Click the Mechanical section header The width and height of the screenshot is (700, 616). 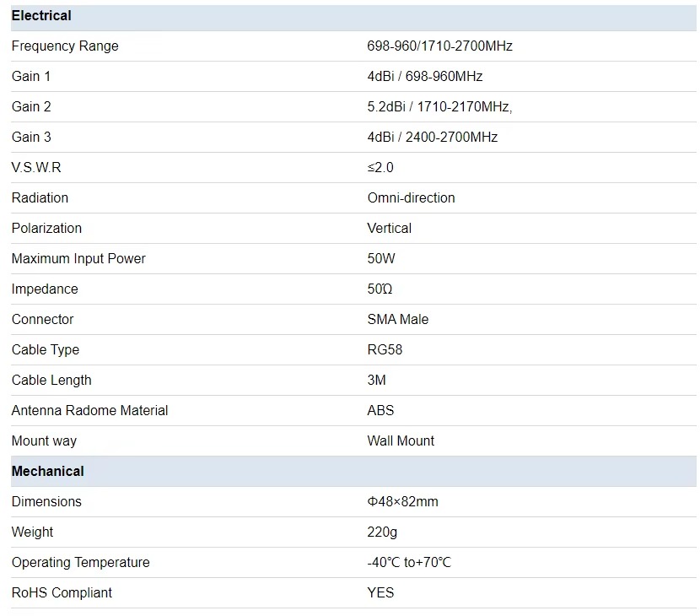pyautogui.click(x=47, y=471)
